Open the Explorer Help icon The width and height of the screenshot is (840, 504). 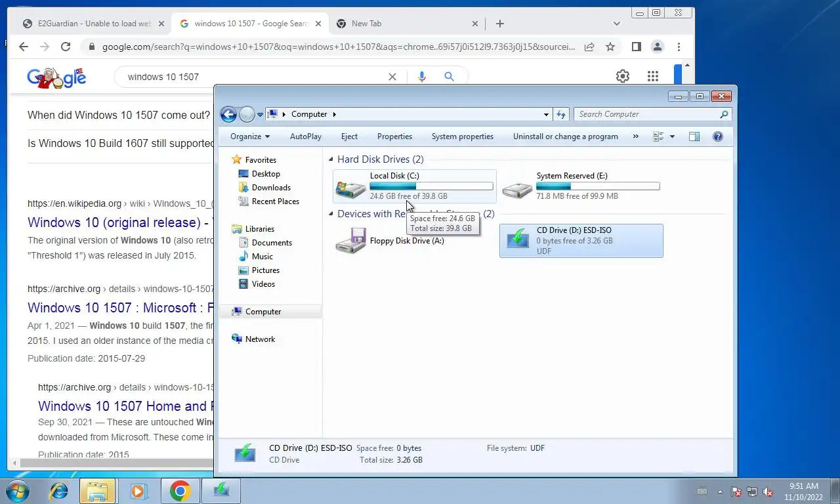(x=718, y=136)
